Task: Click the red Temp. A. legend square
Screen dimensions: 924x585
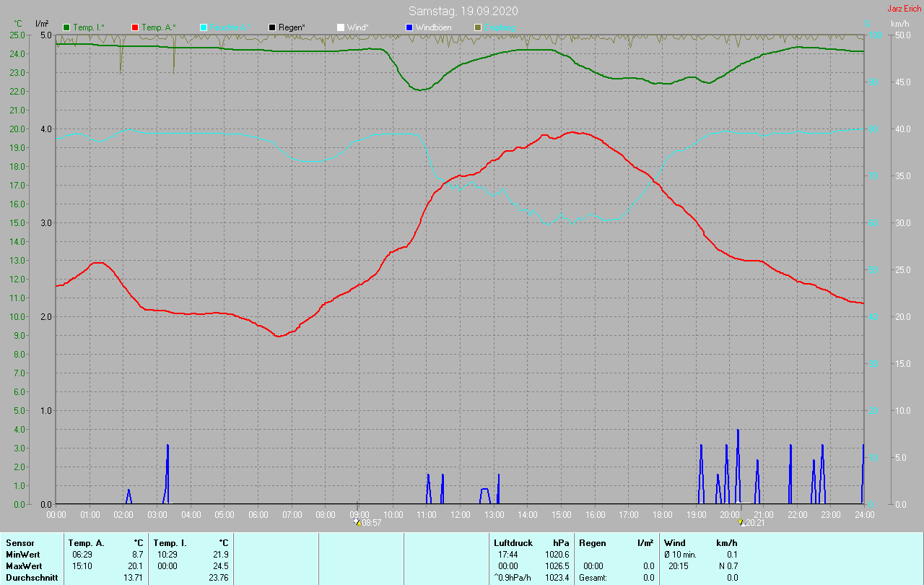Action: pos(135,27)
